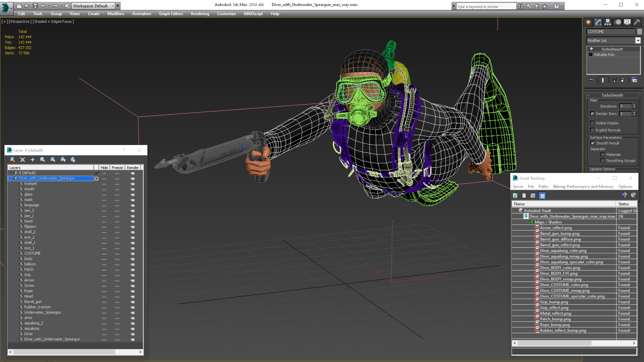
Task: Save file with the floppy disk icon
Action: (35, 6)
